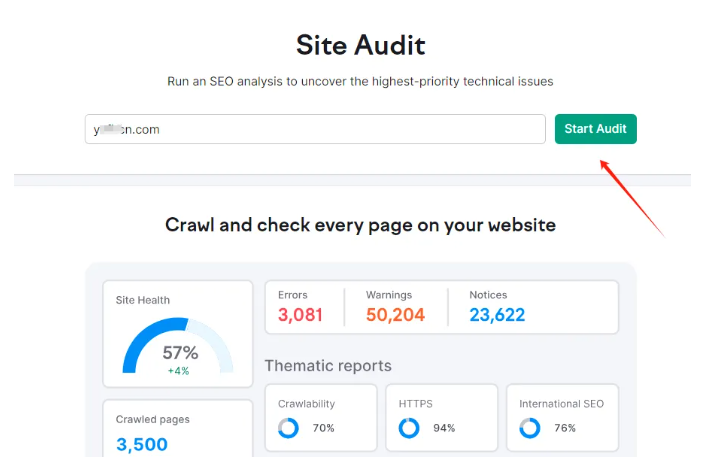Click the 57% Site Health score
The width and height of the screenshot is (709, 475).
coord(180,353)
